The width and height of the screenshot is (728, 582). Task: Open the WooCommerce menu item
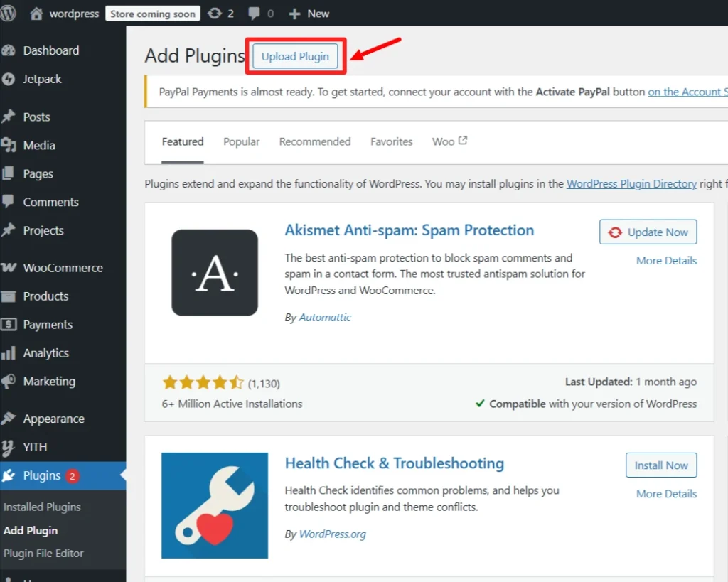click(63, 268)
